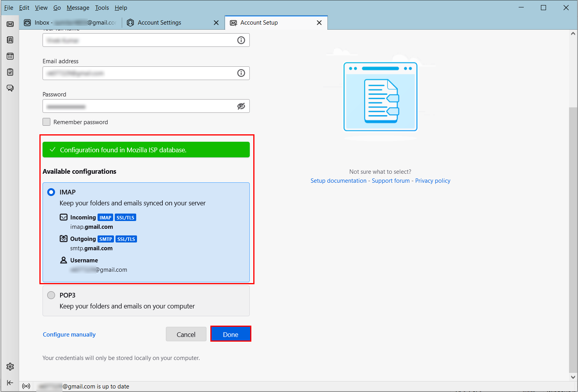Click the scrollbar up arrow
This screenshot has height=392, width=578.
[573, 34]
